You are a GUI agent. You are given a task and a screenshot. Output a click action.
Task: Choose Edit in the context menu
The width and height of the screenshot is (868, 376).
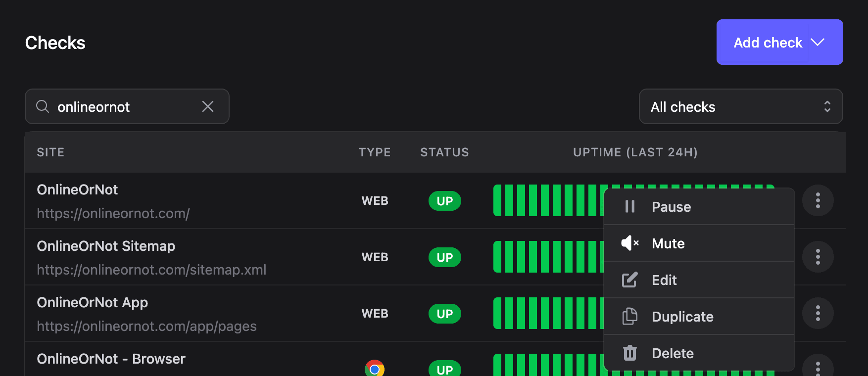700,280
